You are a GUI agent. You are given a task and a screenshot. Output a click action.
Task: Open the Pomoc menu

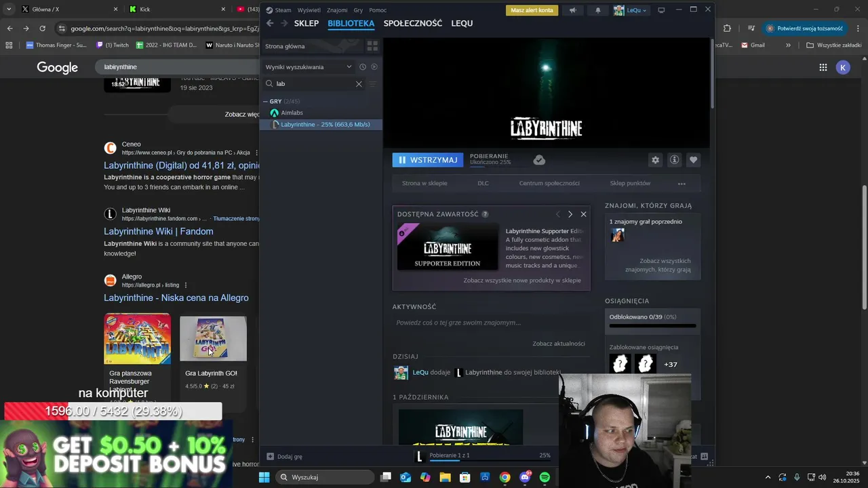pos(378,10)
